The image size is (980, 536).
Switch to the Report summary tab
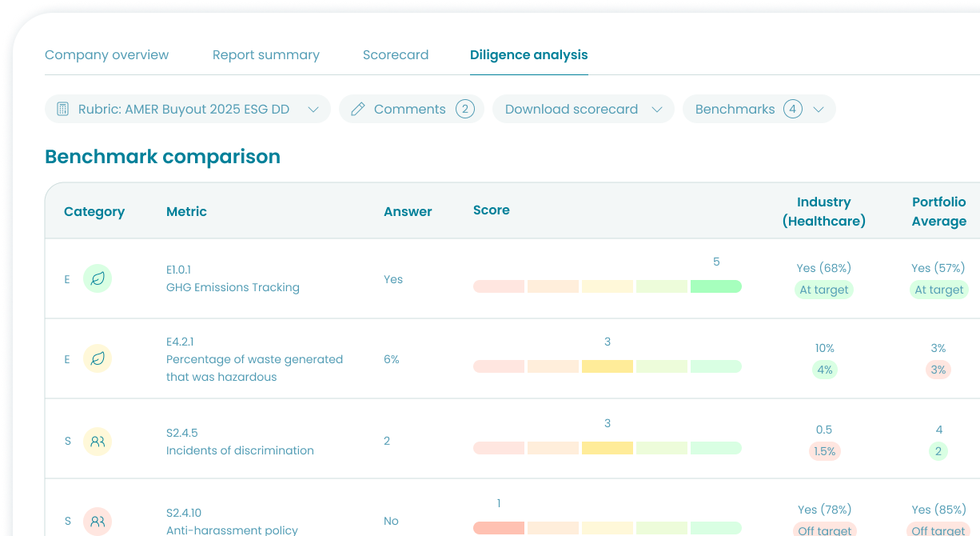click(x=266, y=55)
